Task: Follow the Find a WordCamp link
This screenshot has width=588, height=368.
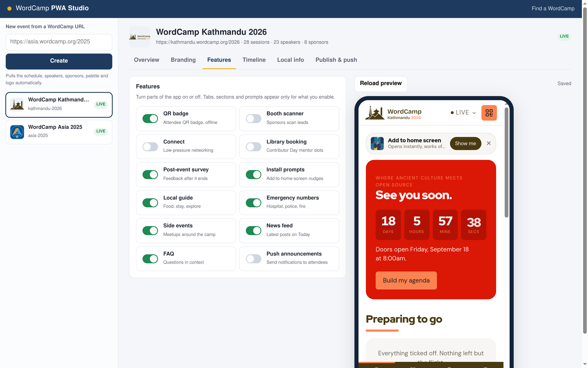Action: point(553,9)
